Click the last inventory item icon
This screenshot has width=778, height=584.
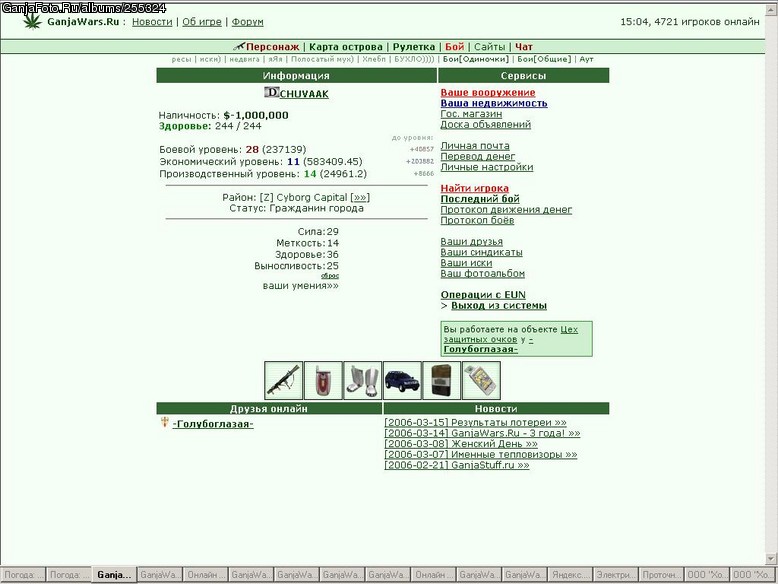pos(481,381)
